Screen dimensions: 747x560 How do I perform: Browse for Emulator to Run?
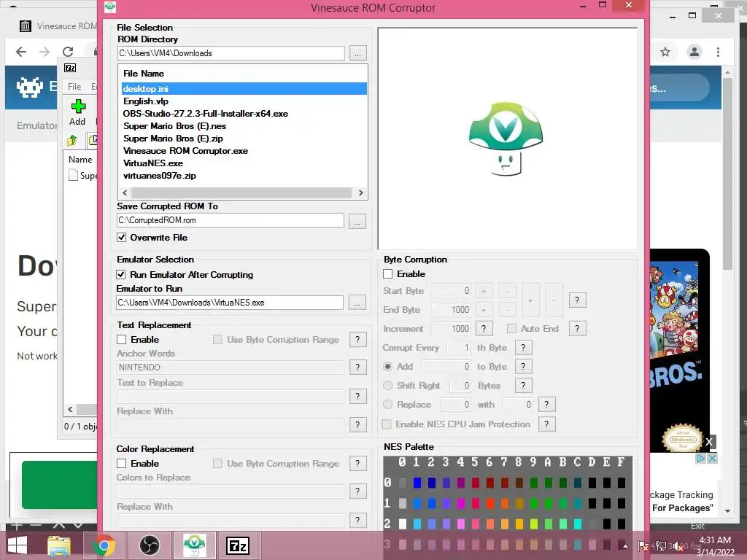point(357,303)
